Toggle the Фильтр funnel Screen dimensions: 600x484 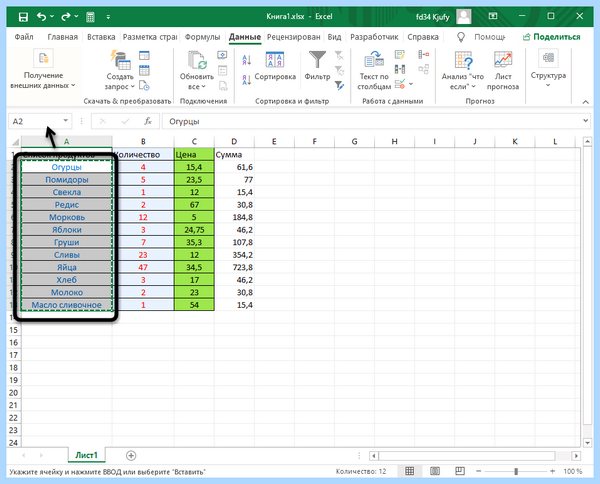(x=317, y=66)
